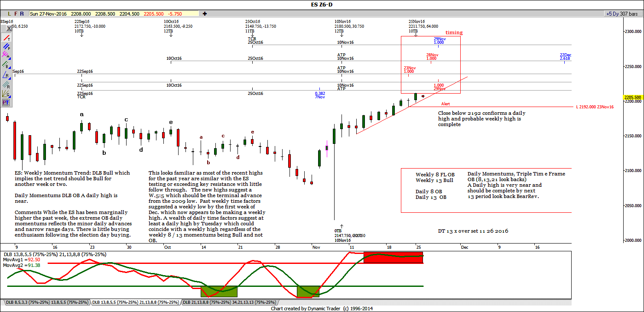This screenshot has width=644, height=312.
Task: Click the dark blue R button in top bar
Action: pyautogui.click(x=22, y=14)
